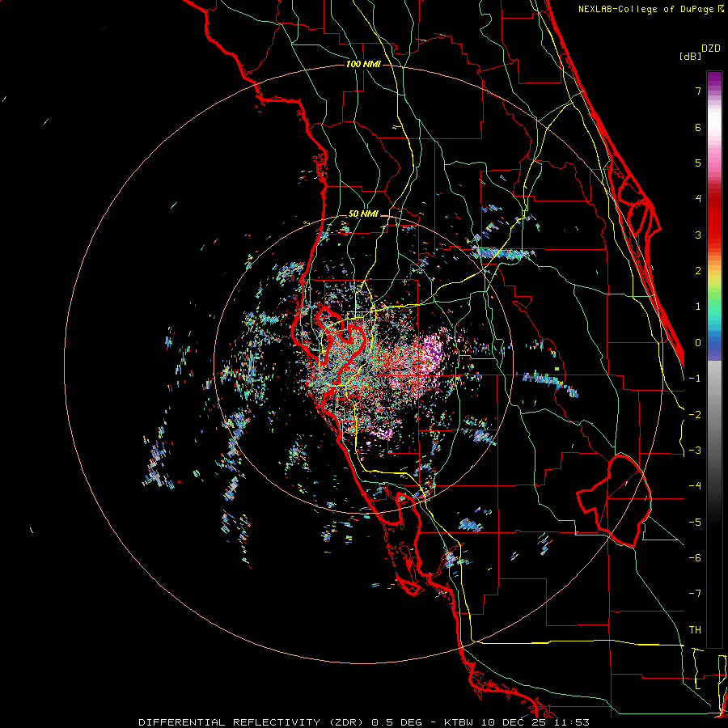Image resolution: width=728 pixels, height=728 pixels.
Task: Click the 0 value on color scale
Action: click(698, 343)
